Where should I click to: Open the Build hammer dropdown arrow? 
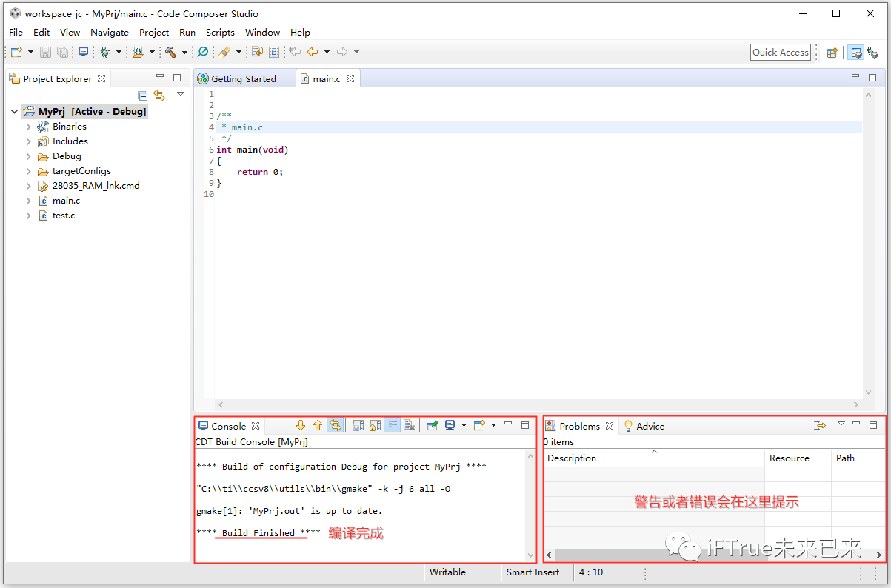184,52
